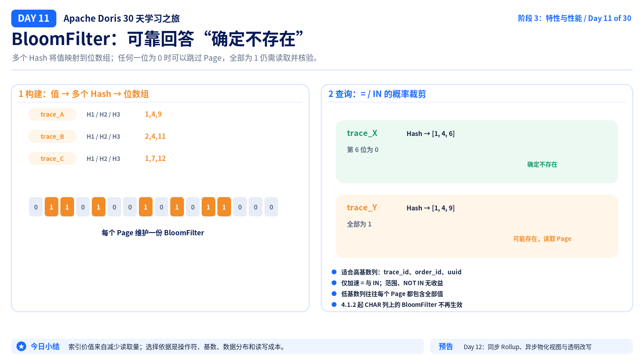The height and width of the screenshot is (362, 644).
Task: Click "H1 / H2 / H3" in the trace_C row
Action: [x=103, y=159]
